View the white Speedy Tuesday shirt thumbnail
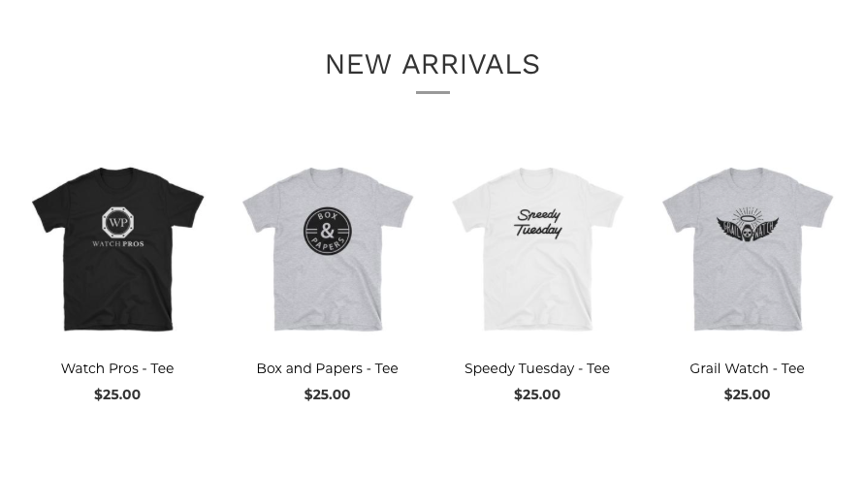This screenshot has height=504, width=865. tap(537, 249)
